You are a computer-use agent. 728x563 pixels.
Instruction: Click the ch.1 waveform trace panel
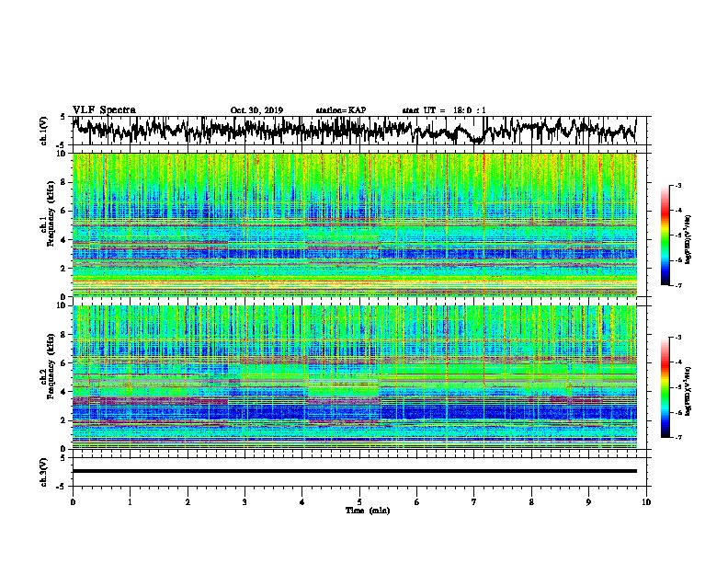click(361, 131)
